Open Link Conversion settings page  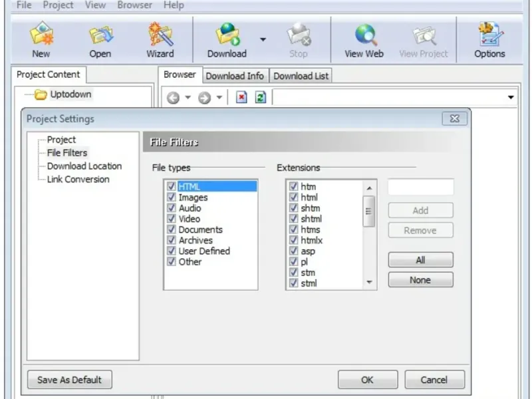pos(78,179)
